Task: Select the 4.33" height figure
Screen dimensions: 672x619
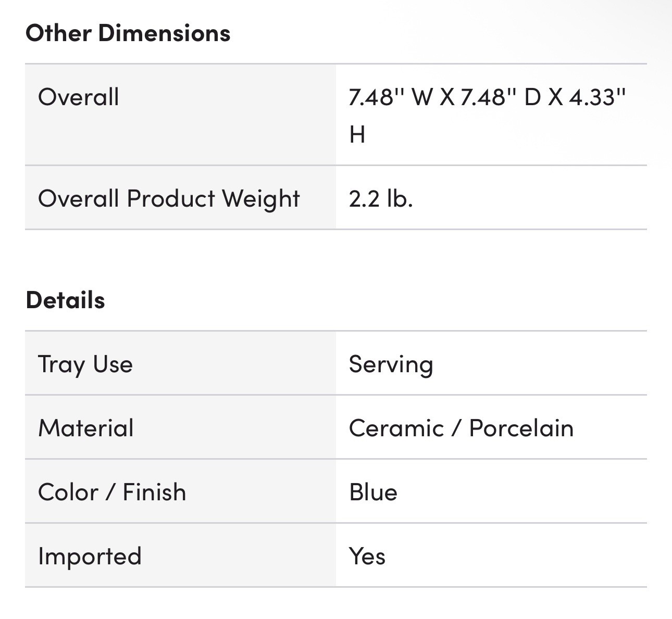Action: [597, 97]
